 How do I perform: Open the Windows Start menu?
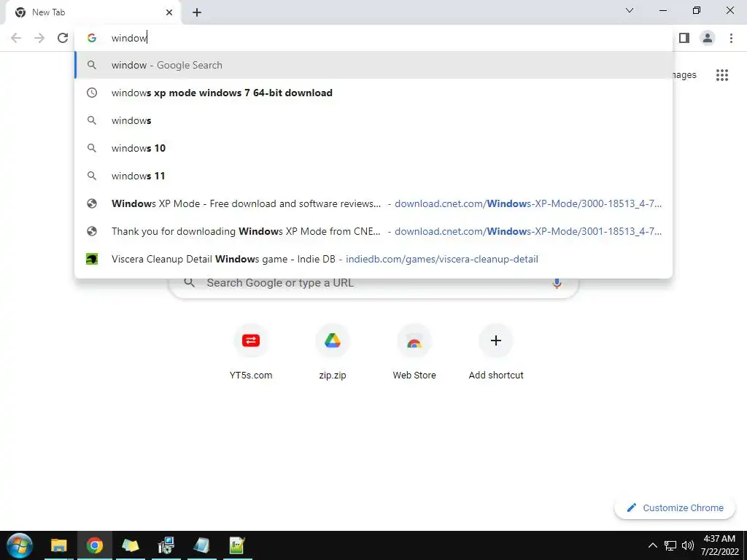click(x=20, y=545)
